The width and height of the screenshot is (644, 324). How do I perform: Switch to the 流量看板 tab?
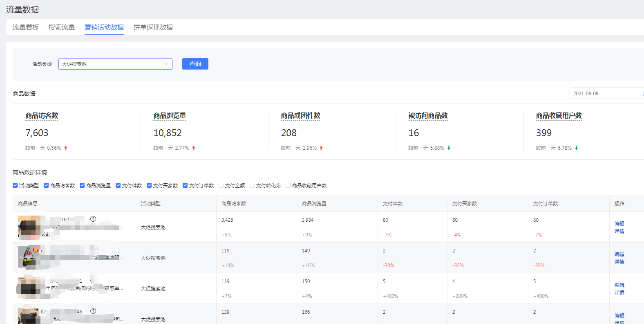[x=26, y=27]
